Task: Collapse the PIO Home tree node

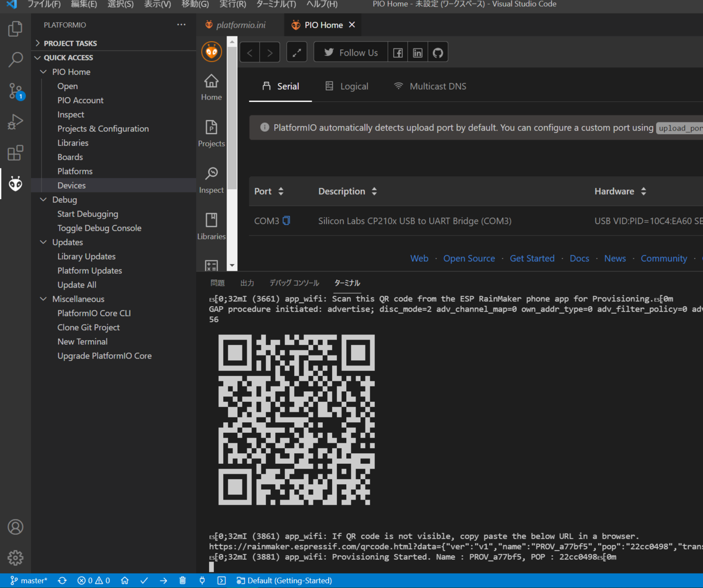Action: pyautogui.click(x=43, y=72)
